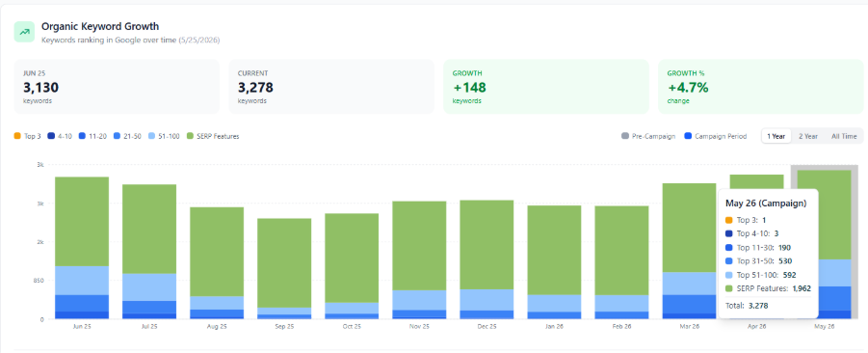Click the Organic Keyword Growth heading
This screenshot has width=868, height=353.
100,26
